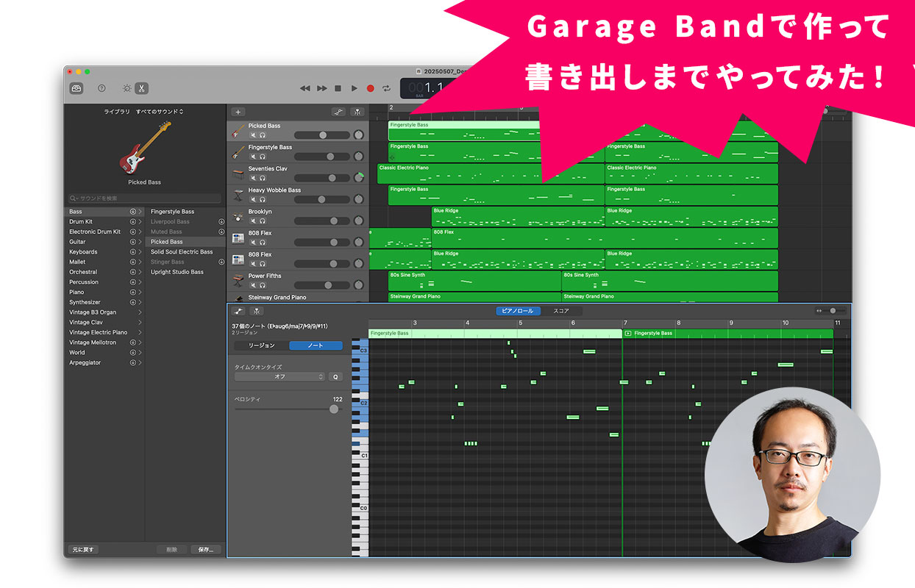Adjust the Brooklyn track volume slider
The height and width of the screenshot is (588, 915).
(x=322, y=220)
